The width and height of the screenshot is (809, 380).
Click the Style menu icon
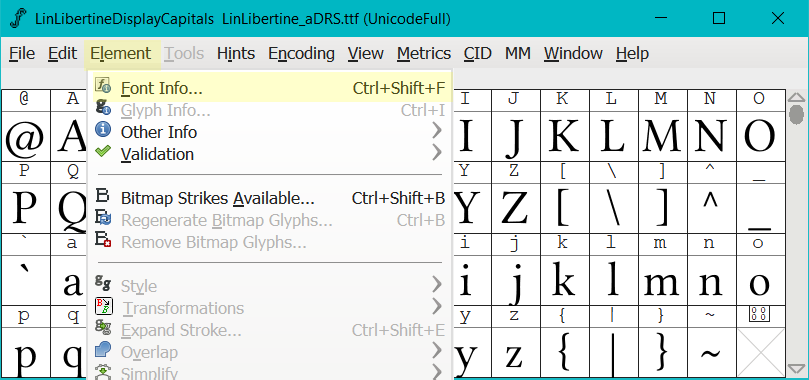(103, 282)
